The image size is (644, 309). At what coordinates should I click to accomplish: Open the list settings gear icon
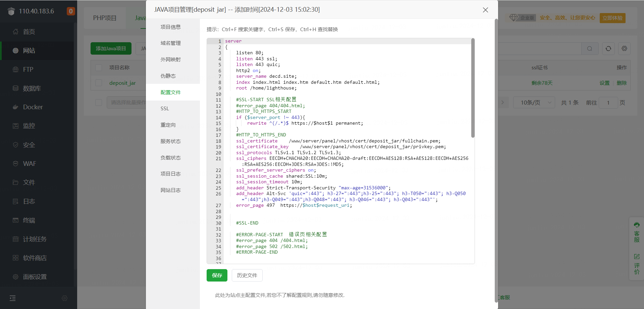624,49
